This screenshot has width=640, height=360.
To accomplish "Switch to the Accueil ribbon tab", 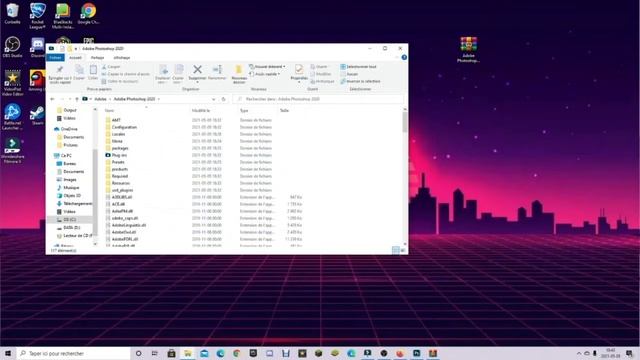I will (x=76, y=58).
